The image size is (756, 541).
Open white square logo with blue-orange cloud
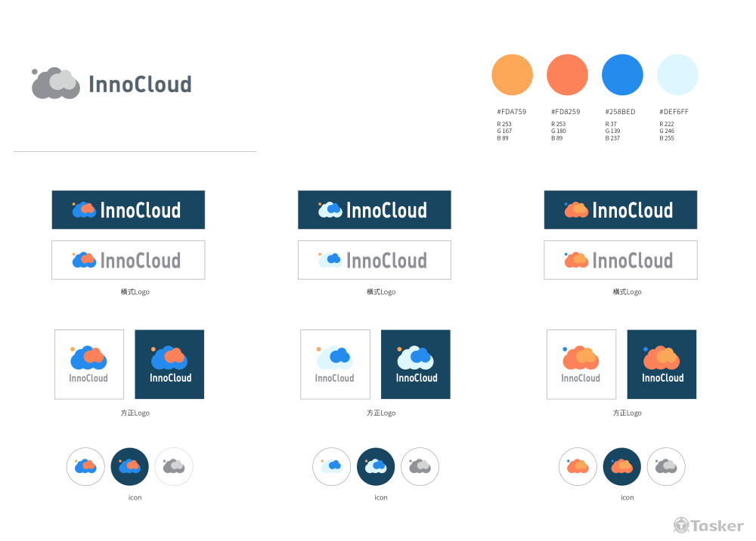pyautogui.click(x=89, y=364)
